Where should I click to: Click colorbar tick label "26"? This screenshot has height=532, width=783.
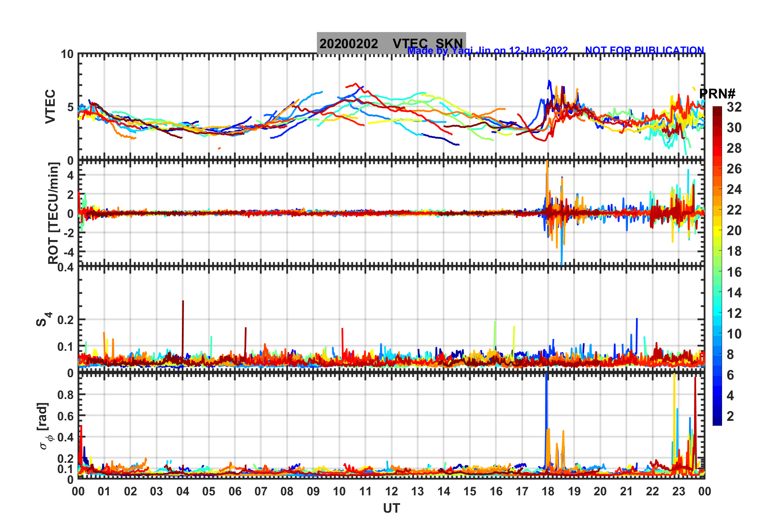coord(734,169)
